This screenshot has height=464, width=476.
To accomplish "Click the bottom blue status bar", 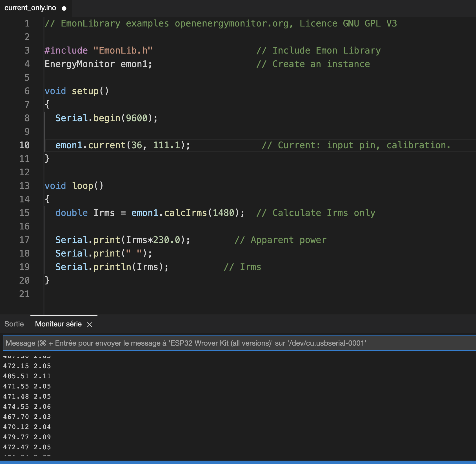I will [238, 462].
